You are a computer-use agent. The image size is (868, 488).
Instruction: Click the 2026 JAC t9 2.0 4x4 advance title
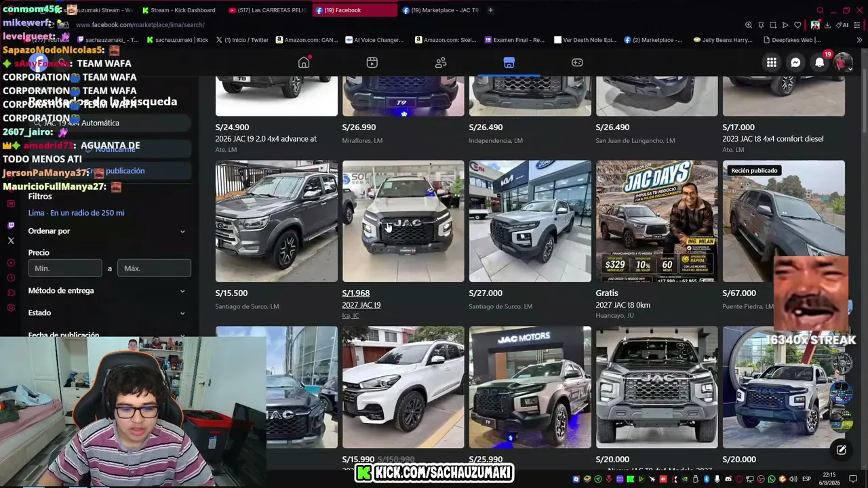click(266, 139)
